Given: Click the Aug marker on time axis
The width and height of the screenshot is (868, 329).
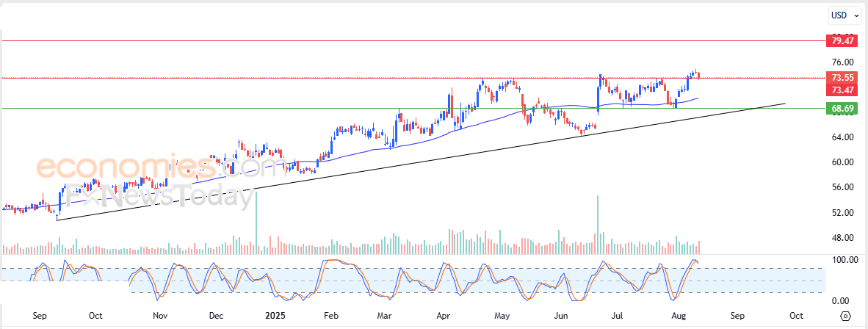Looking at the screenshot, I should (x=678, y=316).
